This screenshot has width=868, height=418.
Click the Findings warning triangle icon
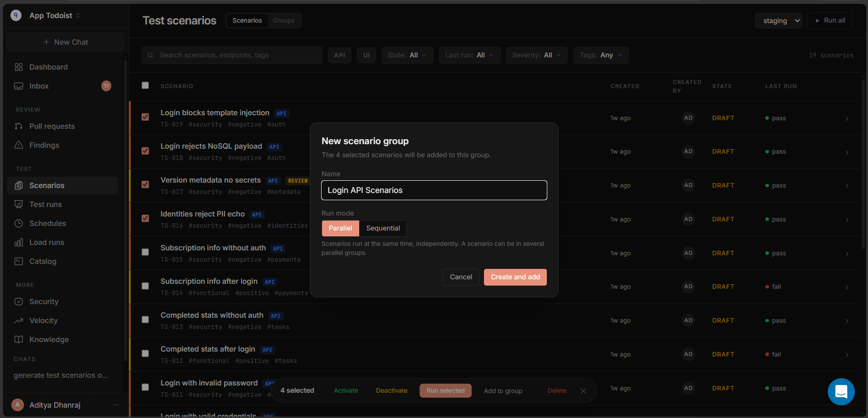point(19,145)
